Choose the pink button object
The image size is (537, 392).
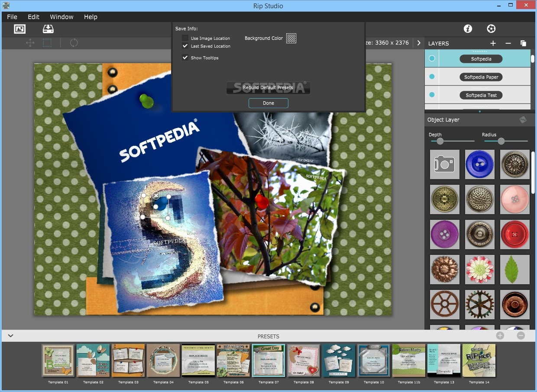515,199
